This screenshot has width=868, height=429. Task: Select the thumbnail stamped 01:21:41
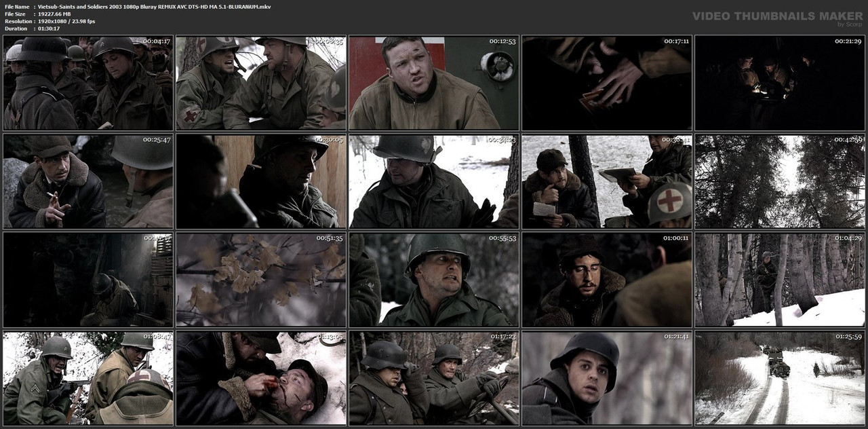point(607,378)
